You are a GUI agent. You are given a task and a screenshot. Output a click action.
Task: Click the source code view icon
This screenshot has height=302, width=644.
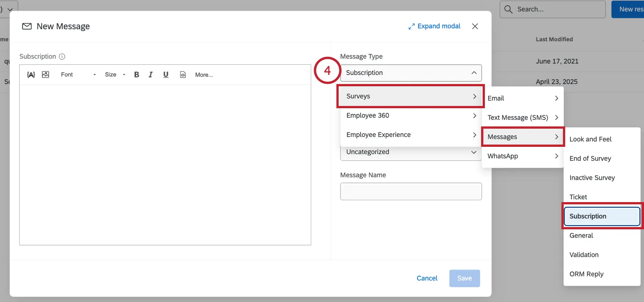pyautogui.click(x=183, y=75)
